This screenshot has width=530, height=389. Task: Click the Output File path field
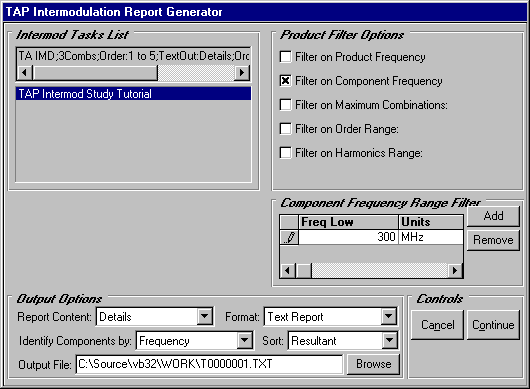pyautogui.click(x=209, y=364)
